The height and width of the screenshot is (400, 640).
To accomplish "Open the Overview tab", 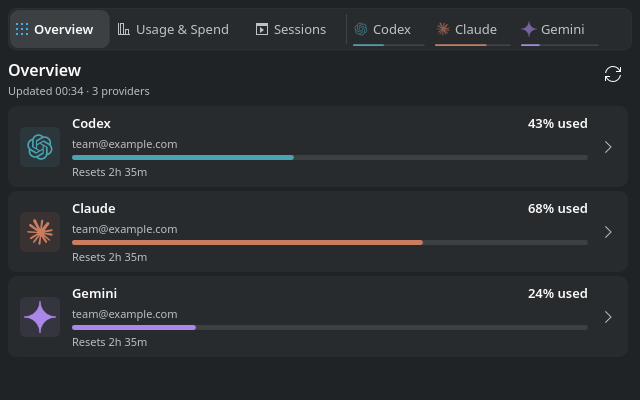I will click(60, 29).
